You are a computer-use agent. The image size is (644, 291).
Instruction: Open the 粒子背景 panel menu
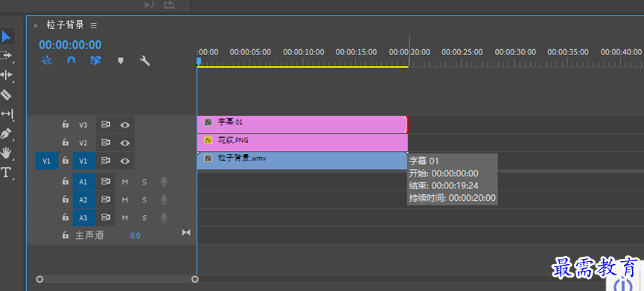[x=94, y=25]
